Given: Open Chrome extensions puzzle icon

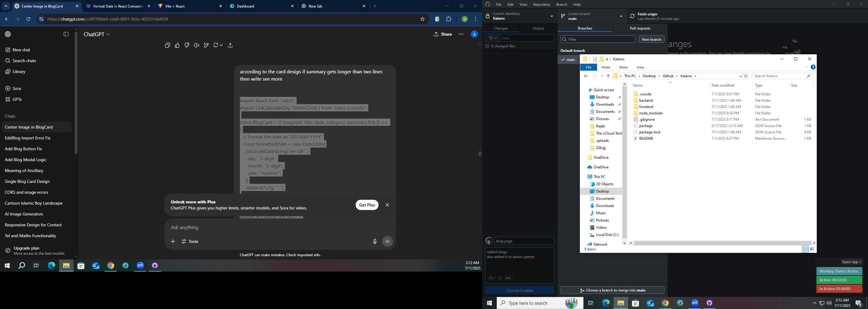Looking at the screenshot, I should click(448, 19).
